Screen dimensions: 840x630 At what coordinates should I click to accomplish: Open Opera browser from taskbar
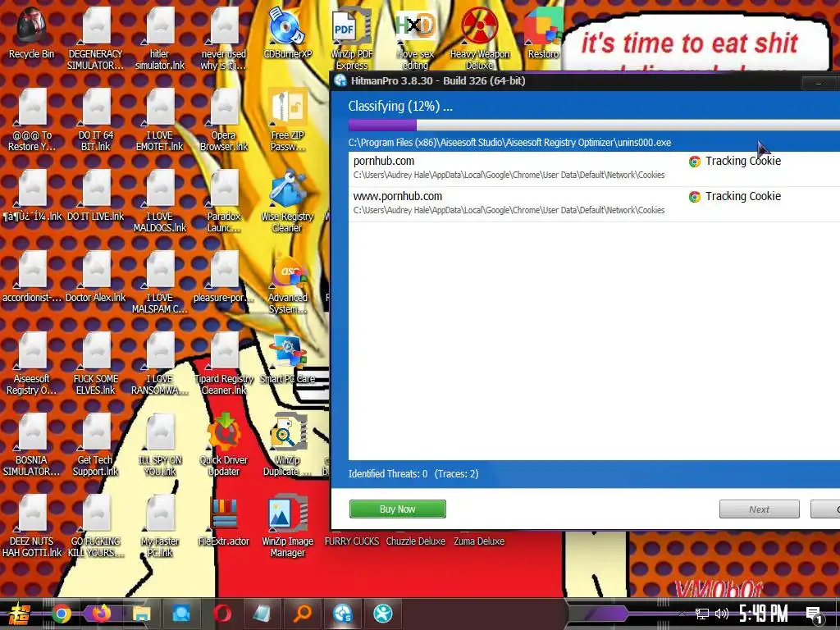222,614
